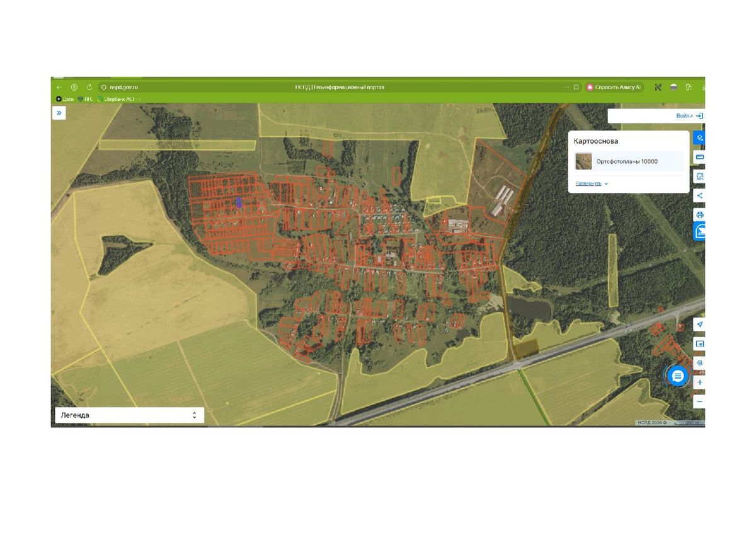Viewport: 756px width, 535px height.
Task: Print the map using the printer icon
Action: coord(699,215)
